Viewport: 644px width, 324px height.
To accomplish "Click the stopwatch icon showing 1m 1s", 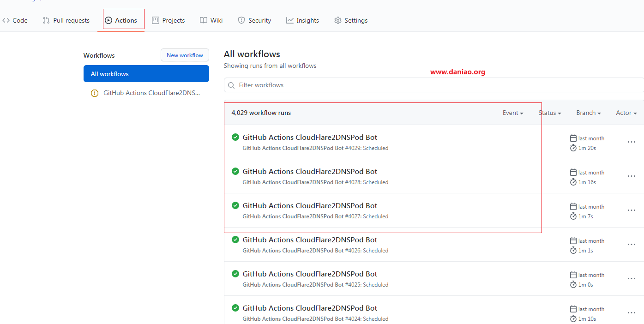I will pos(573,250).
